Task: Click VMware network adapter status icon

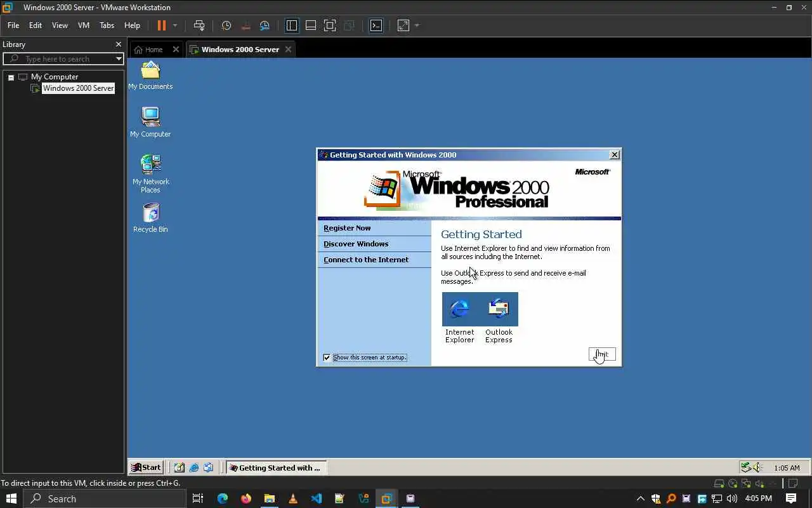Action: click(747, 484)
